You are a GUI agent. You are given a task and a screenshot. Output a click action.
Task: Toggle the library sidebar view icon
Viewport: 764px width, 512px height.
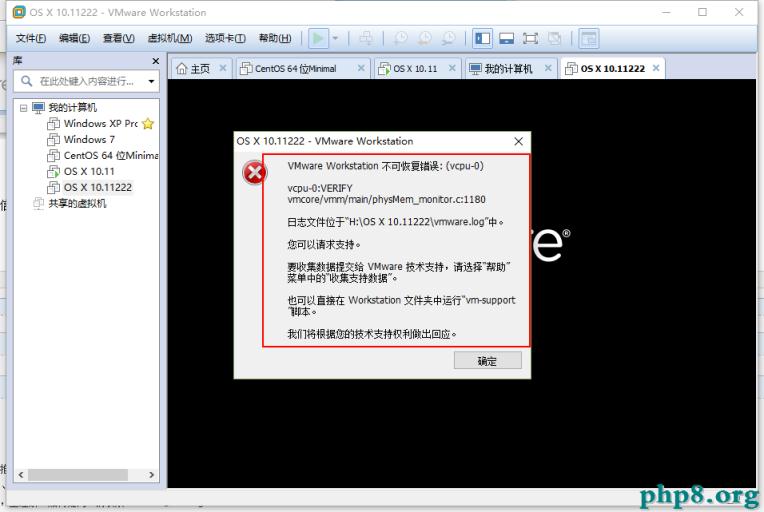(482, 38)
